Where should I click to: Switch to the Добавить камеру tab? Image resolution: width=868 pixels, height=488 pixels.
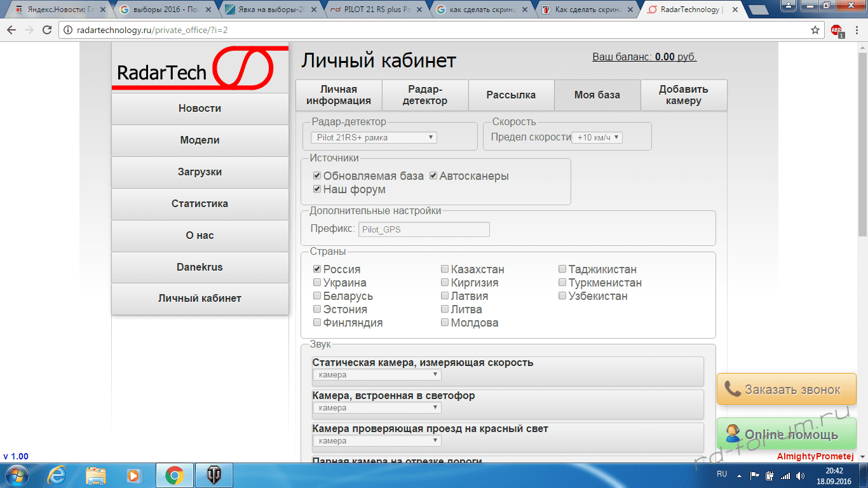point(684,95)
